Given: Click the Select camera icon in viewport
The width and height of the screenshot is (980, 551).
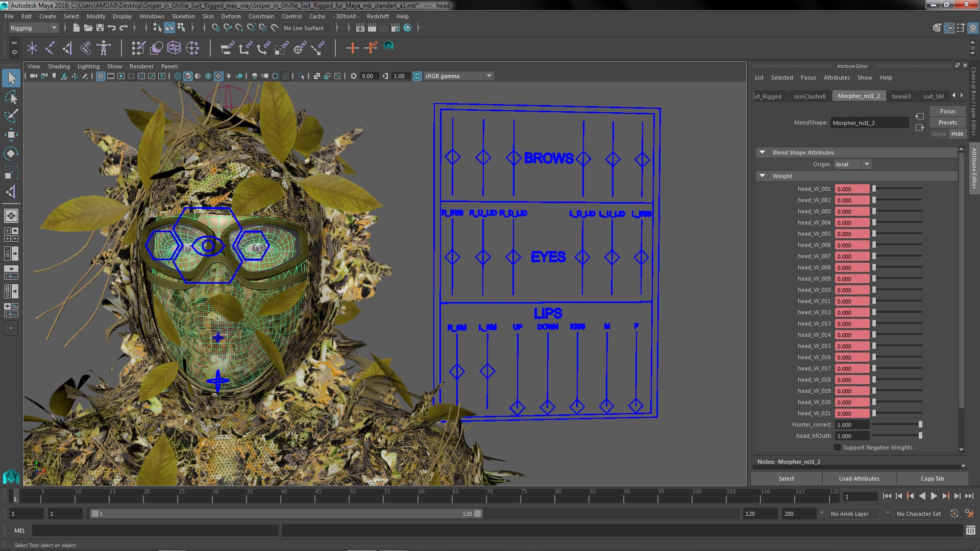Looking at the screenshot, I should [x=33, y=76].
